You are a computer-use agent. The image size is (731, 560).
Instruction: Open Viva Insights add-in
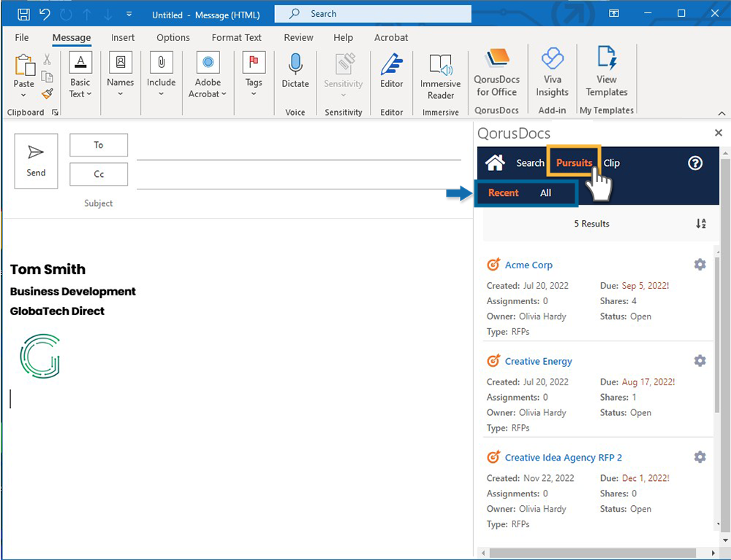coord(553,72)
